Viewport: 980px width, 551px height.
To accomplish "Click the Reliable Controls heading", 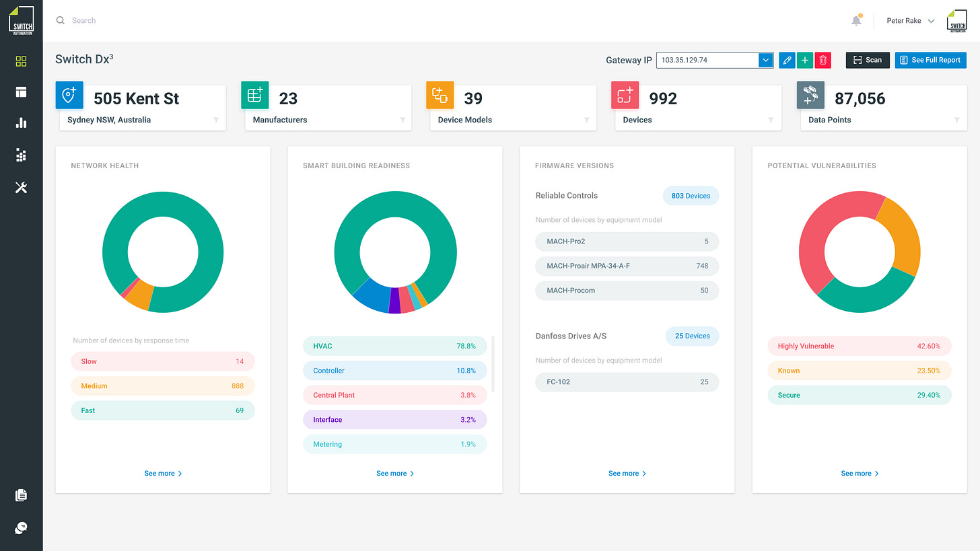I will 567,196.
